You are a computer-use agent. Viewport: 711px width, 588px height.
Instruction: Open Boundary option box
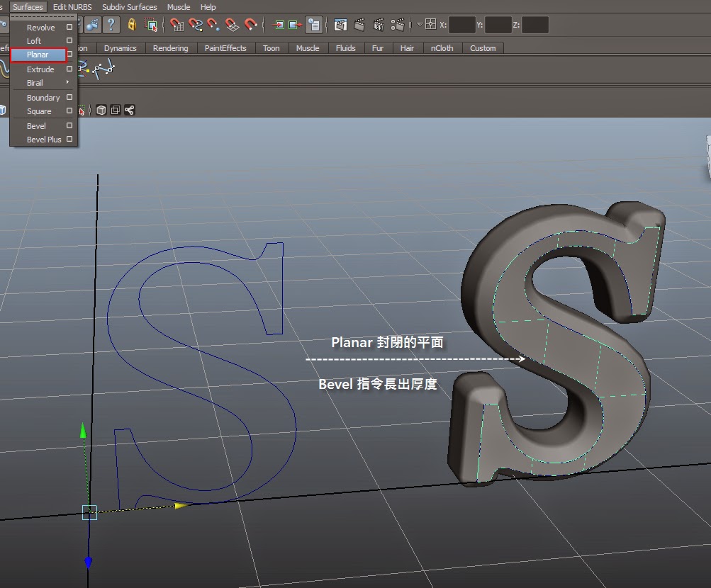(x=69, y=97)
